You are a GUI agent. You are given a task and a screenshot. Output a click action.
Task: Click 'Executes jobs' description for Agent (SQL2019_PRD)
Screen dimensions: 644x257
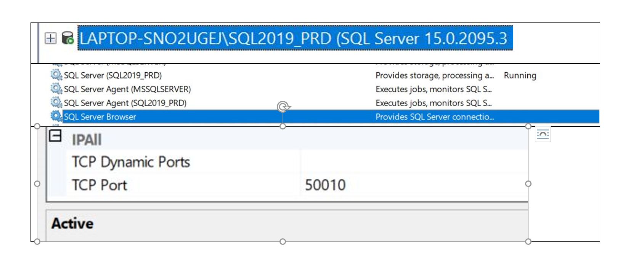click(434, 103)
